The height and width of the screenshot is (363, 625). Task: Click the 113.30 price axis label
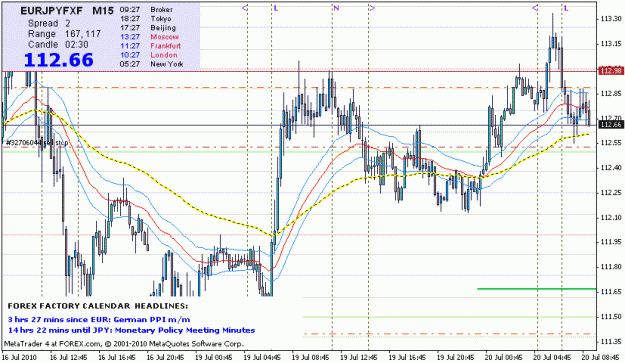click(611, 19)
